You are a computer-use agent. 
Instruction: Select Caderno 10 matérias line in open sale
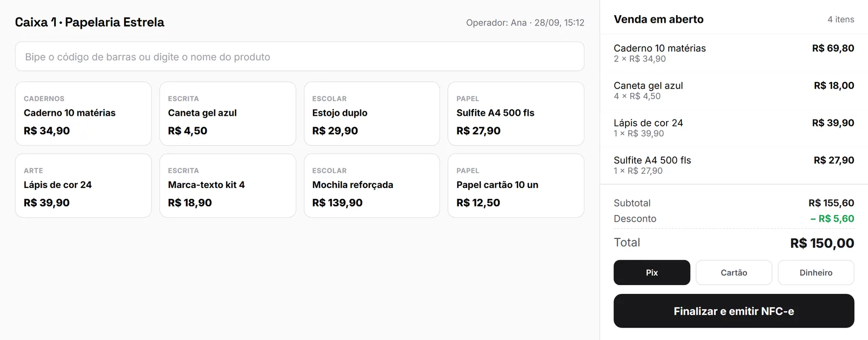pyautogui.click(x=734, y=53)
